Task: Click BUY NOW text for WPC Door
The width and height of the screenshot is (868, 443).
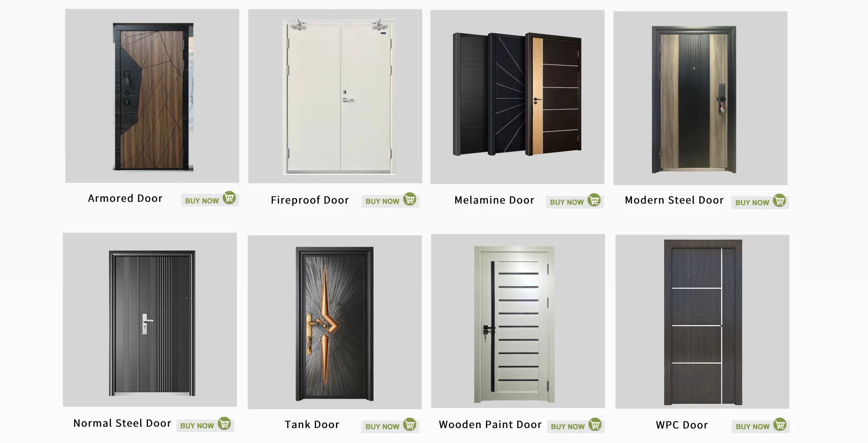Action: [752, 426]
